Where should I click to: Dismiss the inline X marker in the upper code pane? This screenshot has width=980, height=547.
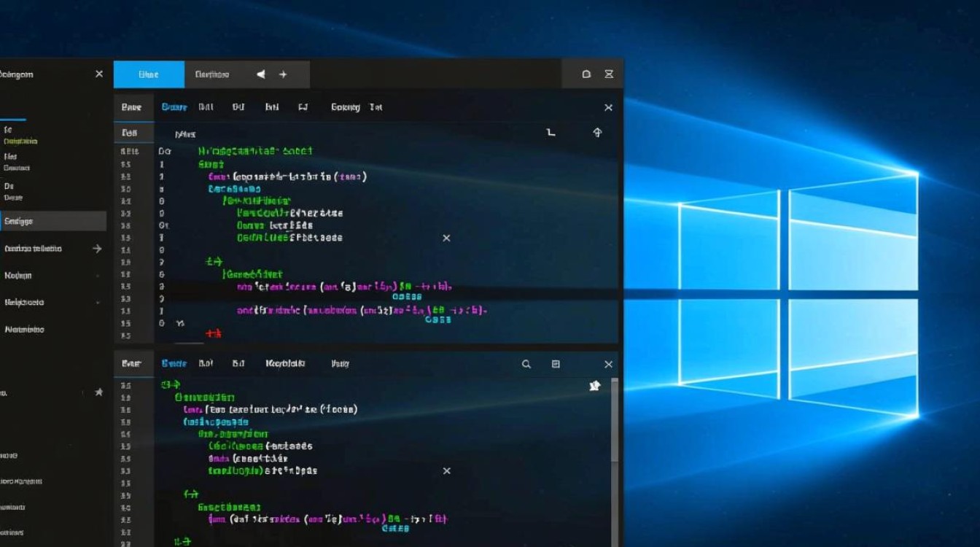tap(447, 238)
